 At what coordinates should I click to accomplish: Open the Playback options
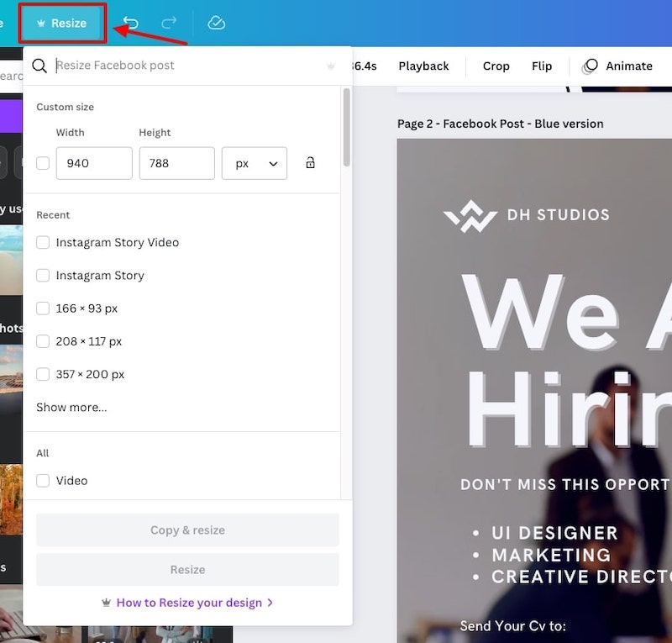pos(423,66)
